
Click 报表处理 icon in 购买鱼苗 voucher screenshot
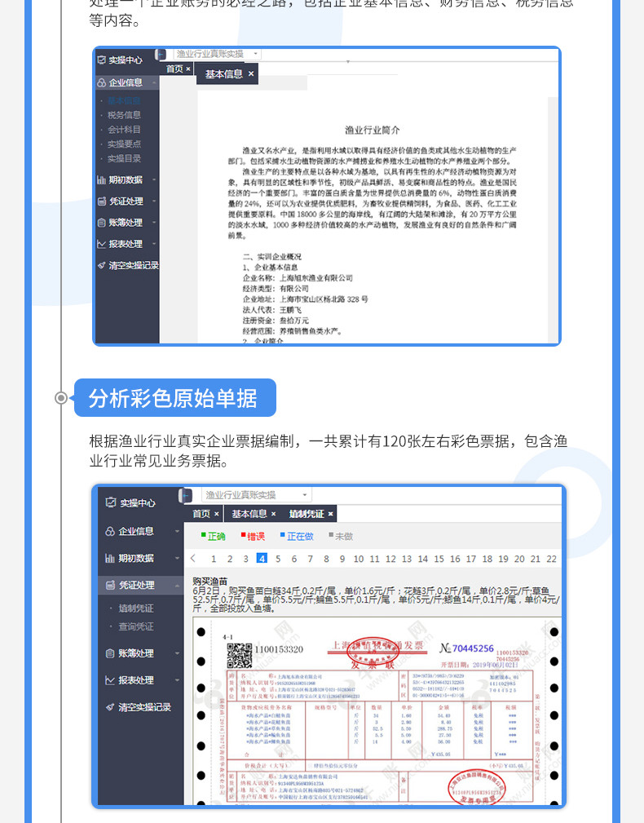tap(110, 680)
